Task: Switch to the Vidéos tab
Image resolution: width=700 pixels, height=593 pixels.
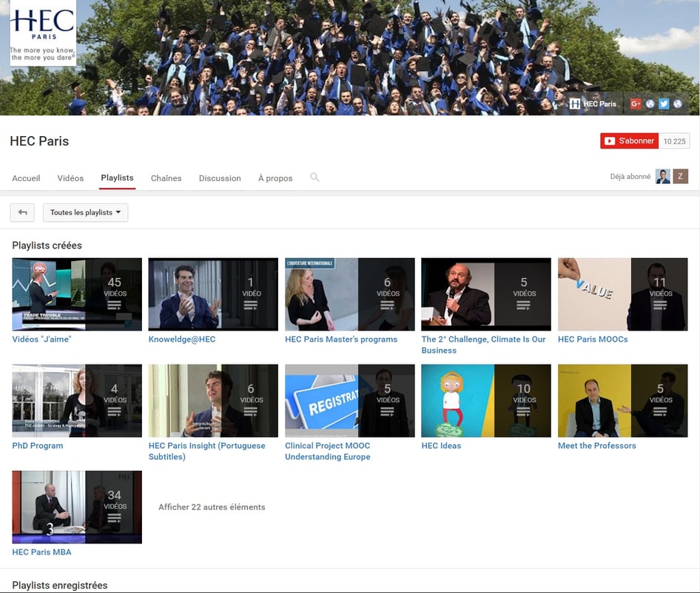Action: pyautogui.click(x=70, y=178)
